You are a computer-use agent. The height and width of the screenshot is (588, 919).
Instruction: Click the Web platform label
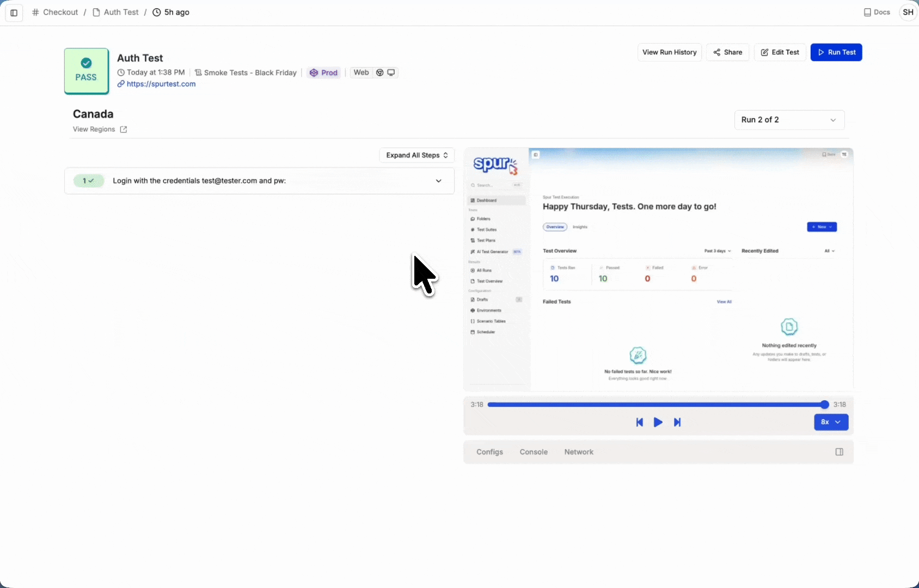361,72
